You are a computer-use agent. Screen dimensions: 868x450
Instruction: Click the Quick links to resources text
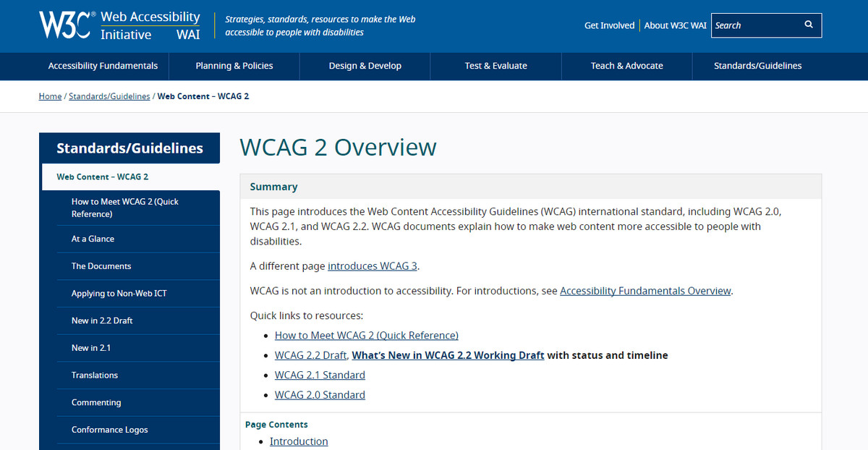pos(307,315)
